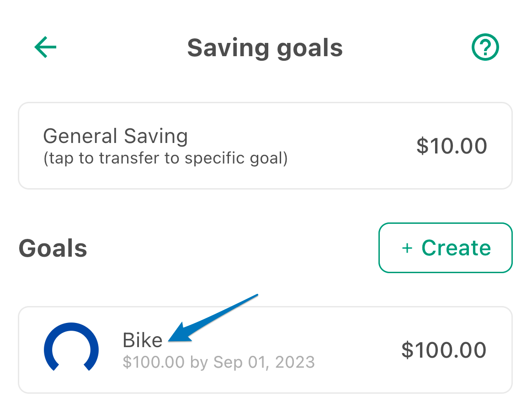Click the blue annotation arrow near Bike

(213, 318)
